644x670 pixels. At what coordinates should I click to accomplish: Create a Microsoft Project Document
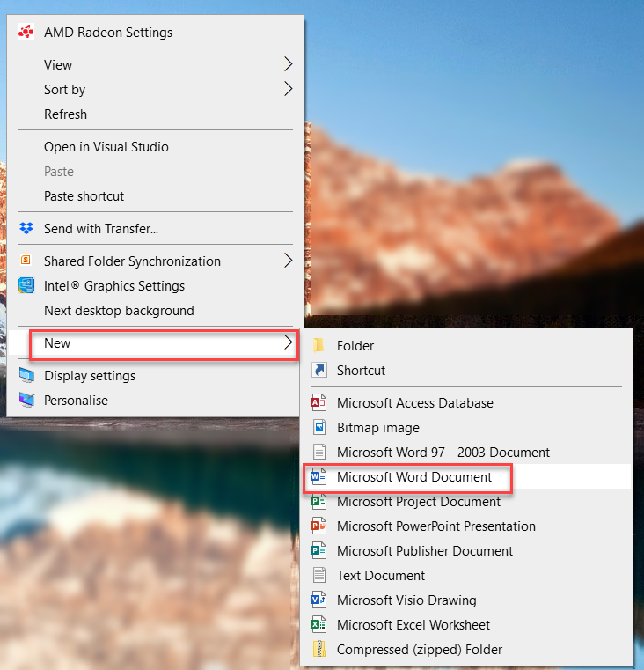click(x=466, y=501)
